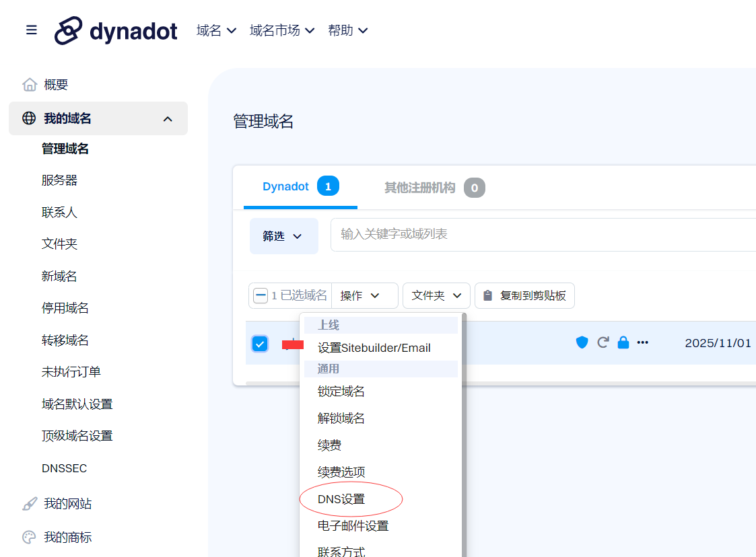Collapse the 我的域名 sidebar section

click(x=168, y=118)
